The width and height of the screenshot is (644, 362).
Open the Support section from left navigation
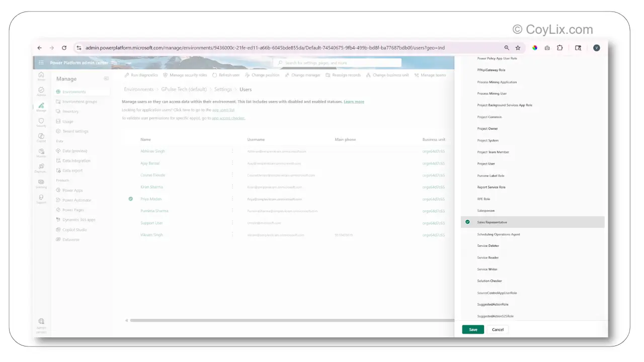click(41, 199)
